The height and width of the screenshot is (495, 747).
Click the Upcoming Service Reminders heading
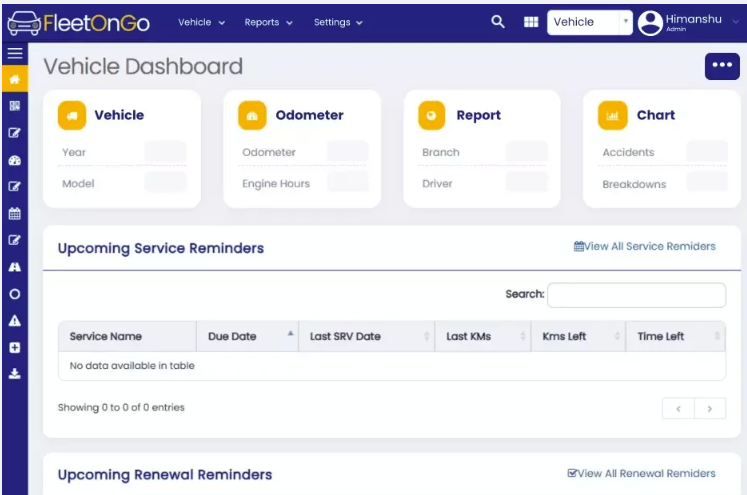[x=161, y=248]
